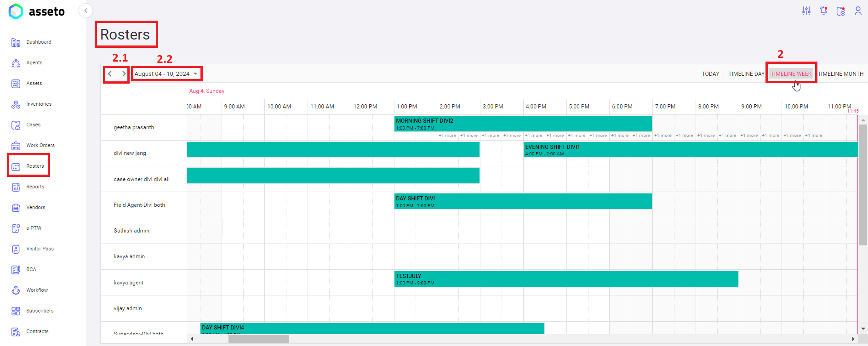
Task: Open the Reports sidebar icon
Action: 16,187
